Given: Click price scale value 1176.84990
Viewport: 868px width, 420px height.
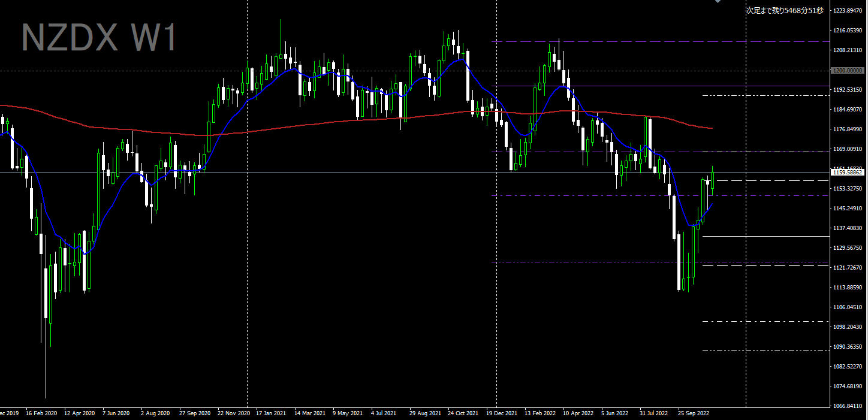Looking at the screenshot, I should [x=848, y=129].
